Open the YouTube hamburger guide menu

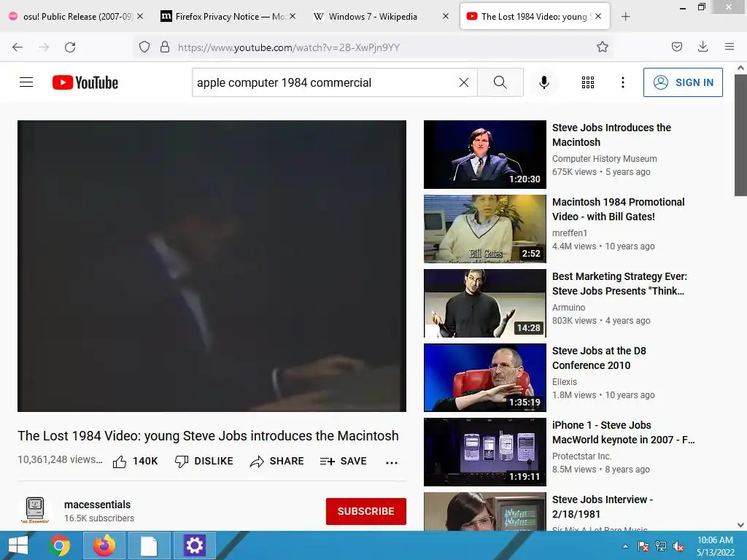coord(26,82)
